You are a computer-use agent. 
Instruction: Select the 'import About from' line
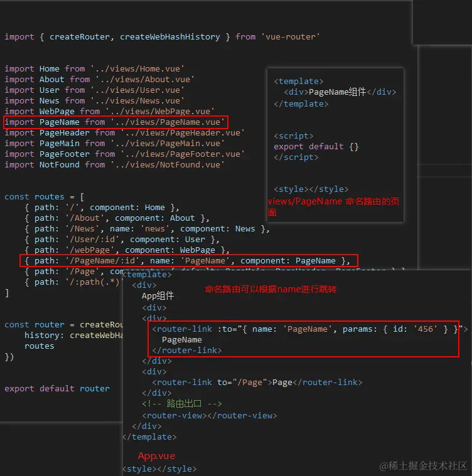99,79
